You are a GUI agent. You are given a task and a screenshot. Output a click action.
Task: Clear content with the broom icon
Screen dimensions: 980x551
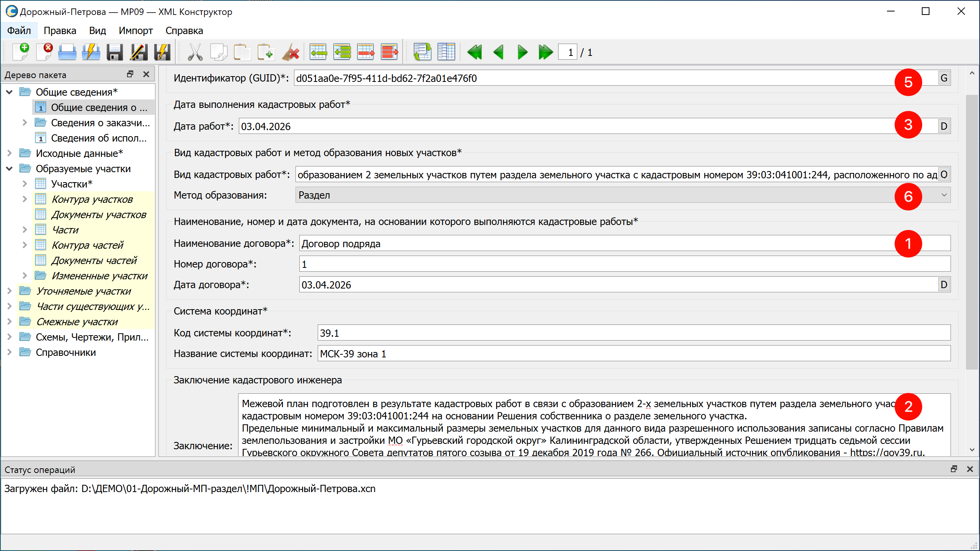(290, 52)
